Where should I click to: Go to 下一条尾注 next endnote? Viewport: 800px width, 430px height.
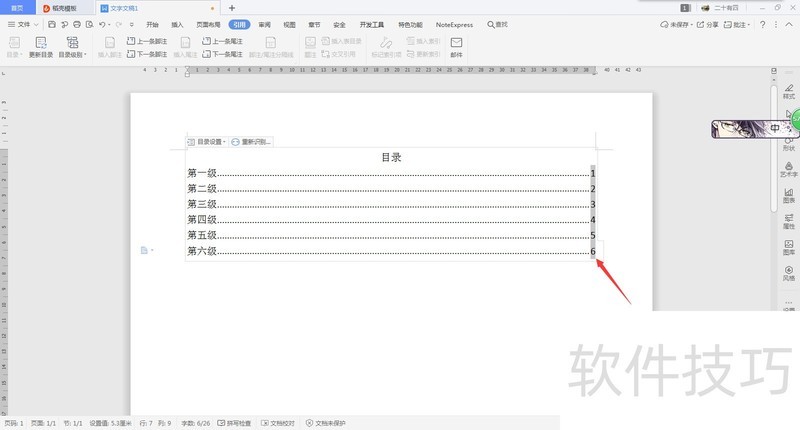pyautogui.click(x=222, y=54)
